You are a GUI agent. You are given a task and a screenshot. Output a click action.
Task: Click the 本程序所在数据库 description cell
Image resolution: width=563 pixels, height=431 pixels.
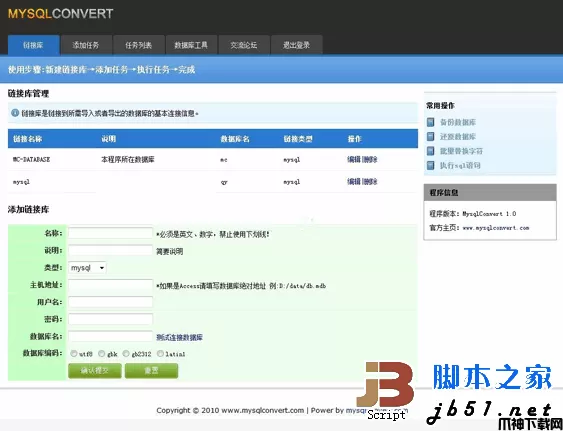pyautogui.click(x=128, y=159)
